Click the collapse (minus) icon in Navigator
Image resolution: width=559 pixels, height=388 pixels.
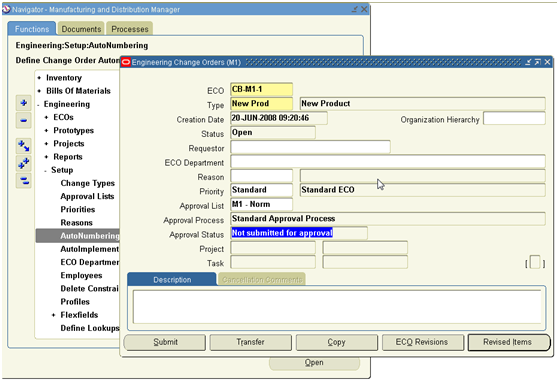tap(24, 121)
